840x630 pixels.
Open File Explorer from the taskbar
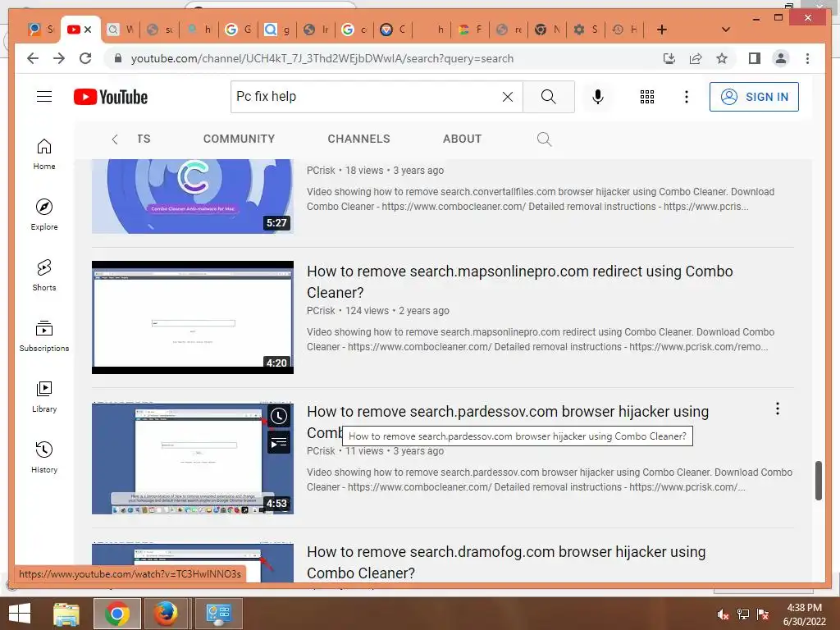tap(66, 614)
